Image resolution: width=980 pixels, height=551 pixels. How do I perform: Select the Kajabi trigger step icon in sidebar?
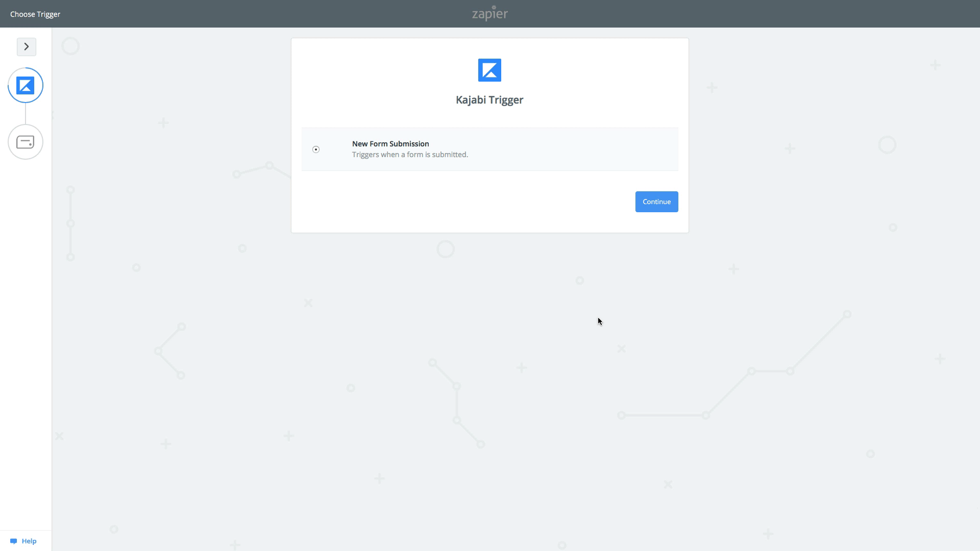click(26, 85)
